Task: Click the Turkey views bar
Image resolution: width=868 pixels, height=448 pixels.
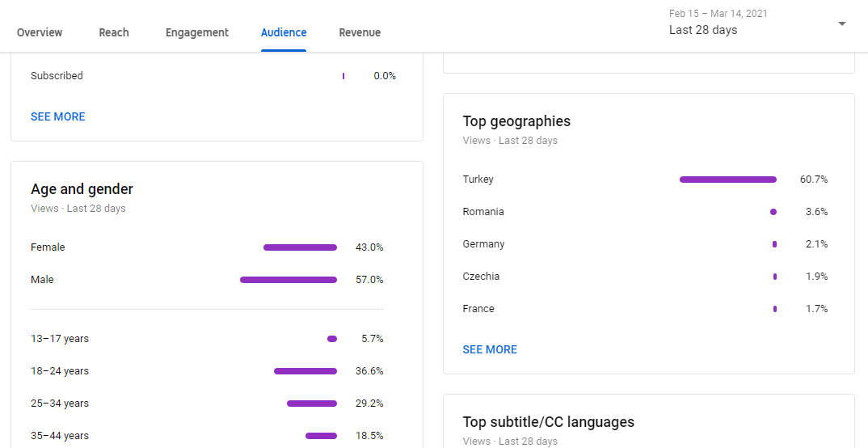Action: pyautogui.click(x=728, y=180)
